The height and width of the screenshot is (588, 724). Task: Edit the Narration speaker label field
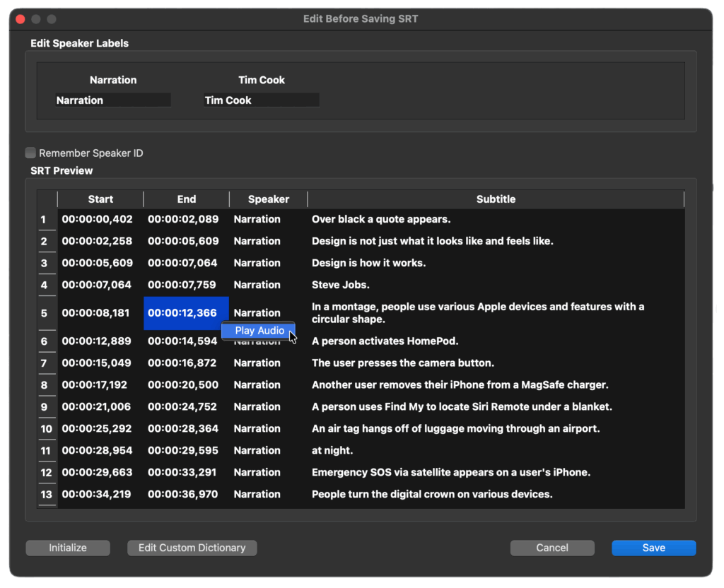[x=112, y=100]
